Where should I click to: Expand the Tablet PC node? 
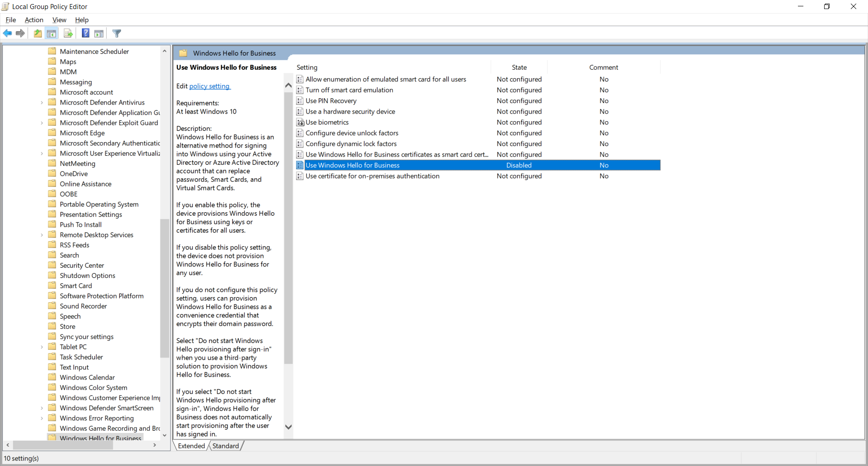tap(42, 347)
